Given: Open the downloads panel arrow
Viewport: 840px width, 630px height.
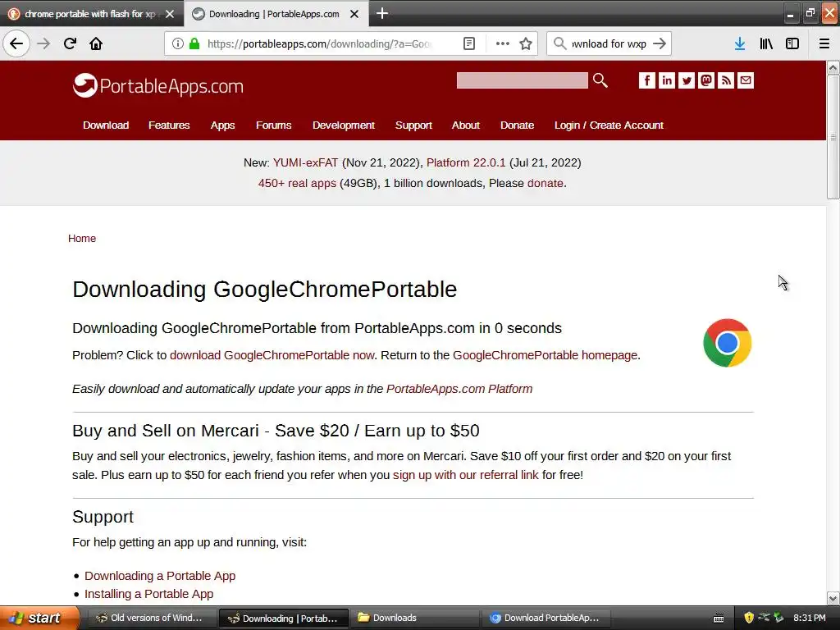Looking at the screenshot, I should [740, 43].
